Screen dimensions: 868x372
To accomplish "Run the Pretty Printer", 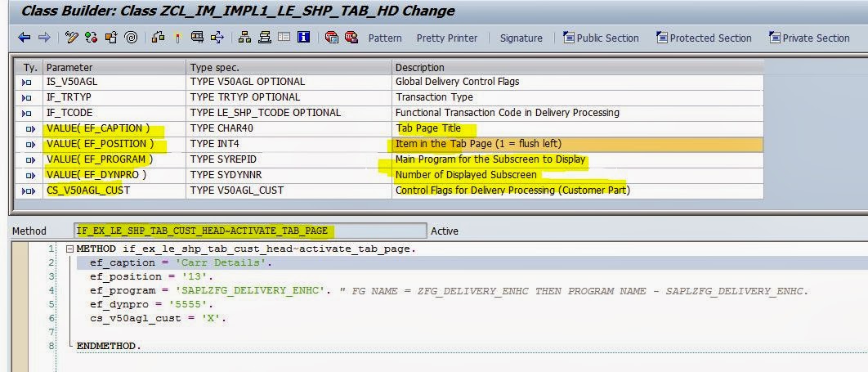I will point(447,38).
